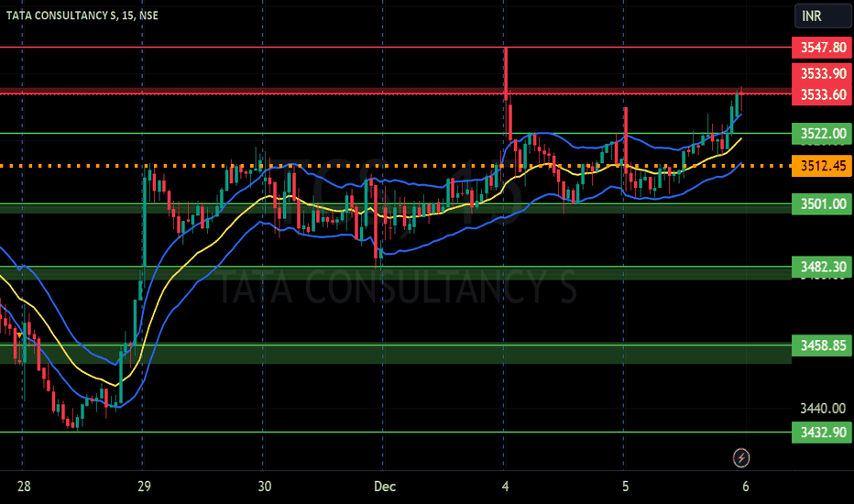Select the 3547.80 red price label
Image resolution: width=854 pixels, height=504 pixels.
point(822,48)
